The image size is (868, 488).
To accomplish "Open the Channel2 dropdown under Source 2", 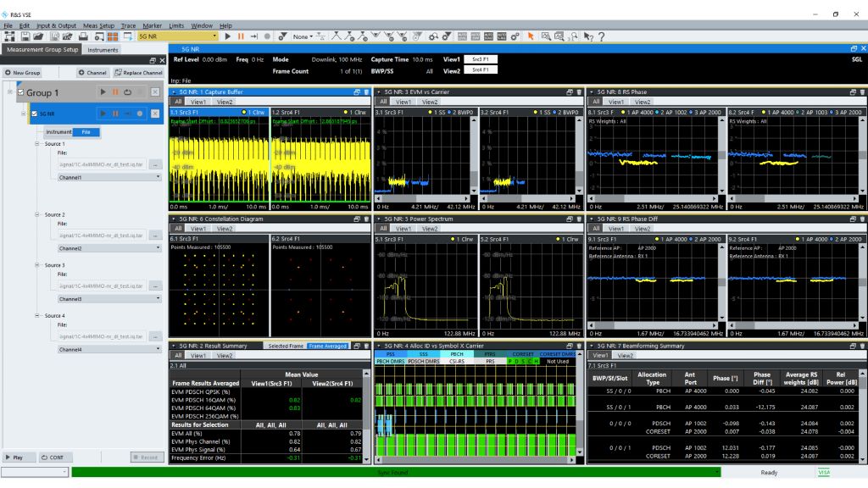I will click(x=109, y=248).
